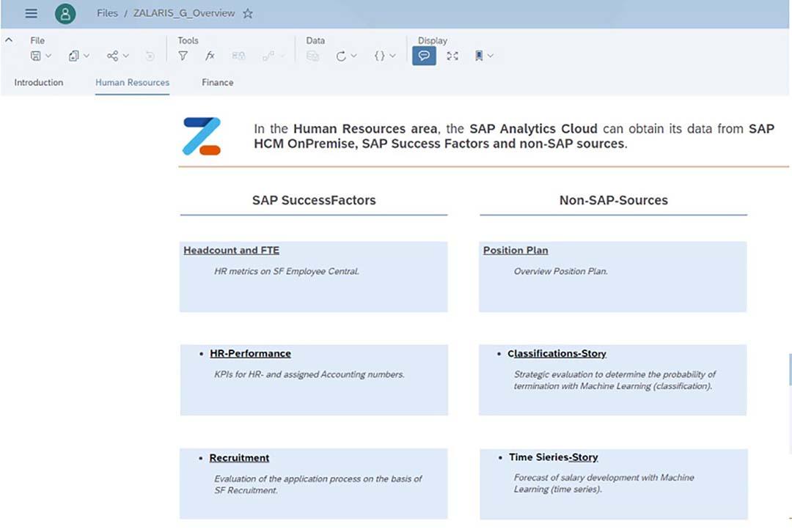Expand the bookmark dropdown arrow

(x=491, y=56)
